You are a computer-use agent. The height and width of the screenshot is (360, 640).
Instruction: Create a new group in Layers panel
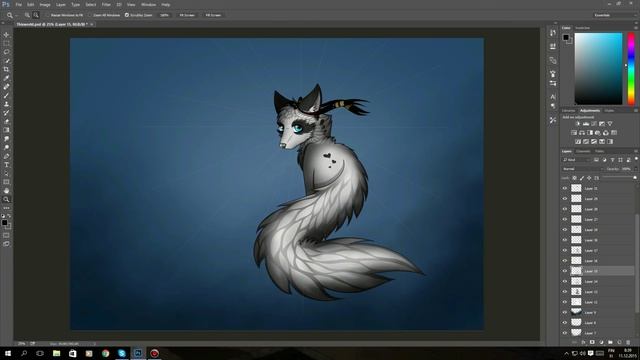pos(610,342)
